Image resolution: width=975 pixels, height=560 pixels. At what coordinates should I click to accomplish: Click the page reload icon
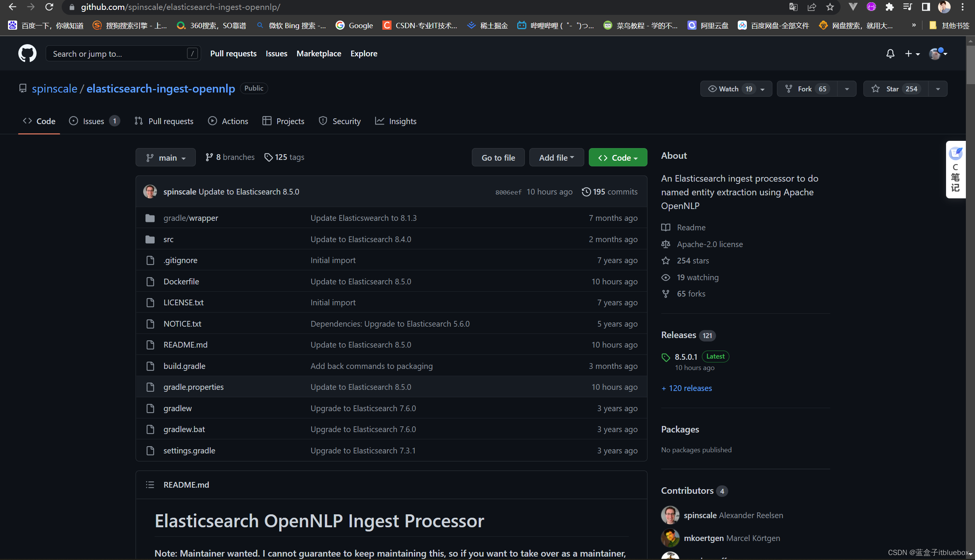tap(49, 7)
